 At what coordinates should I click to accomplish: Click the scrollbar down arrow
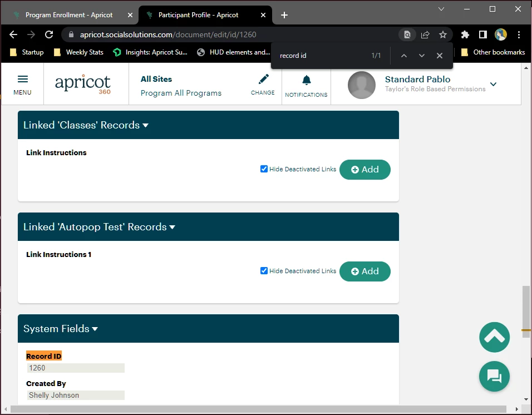pos(526,399)
